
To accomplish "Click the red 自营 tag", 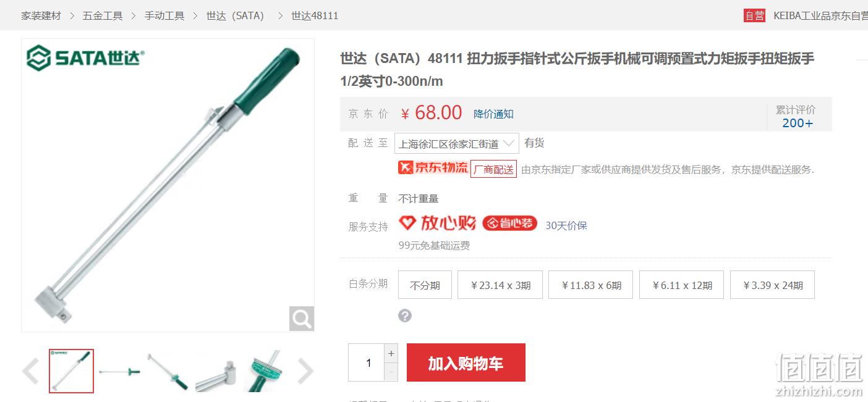I will (x=754, y=15).
